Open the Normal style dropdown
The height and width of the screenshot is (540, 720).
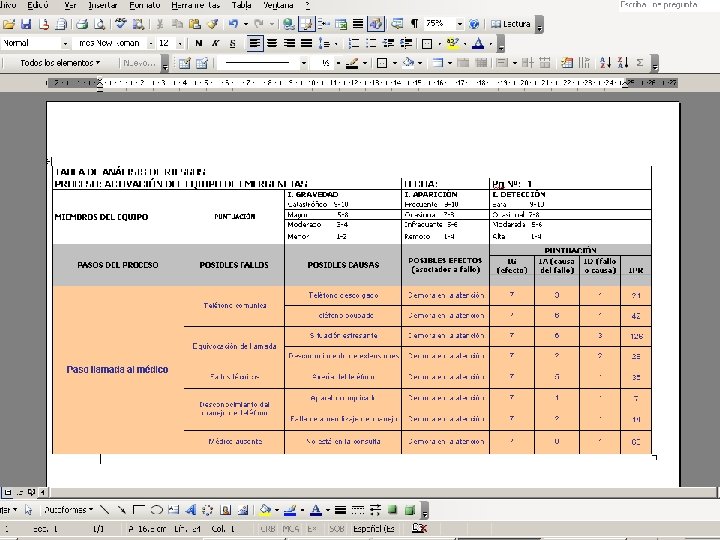click(65, 44)
